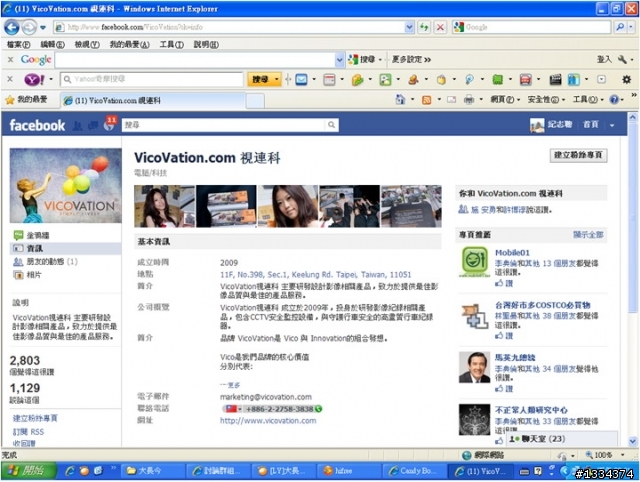Click the Yahoo toolbar gear settings icon
The width and height of the screenshot is (640, 482).
click(x=627, y=79)
